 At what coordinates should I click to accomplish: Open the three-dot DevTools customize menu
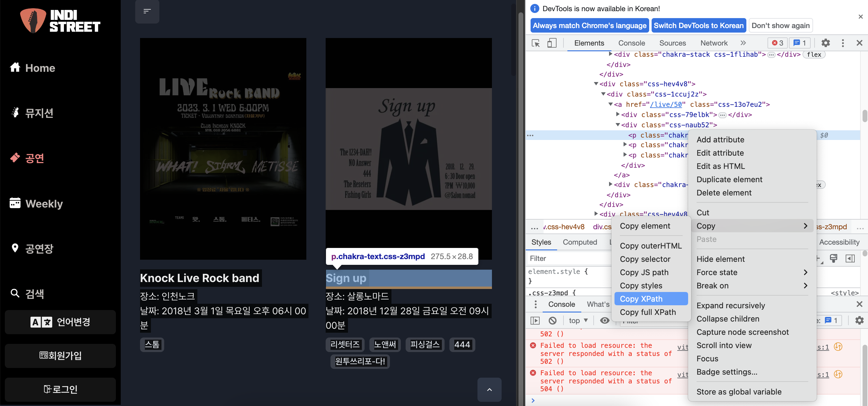pos(842,43)
